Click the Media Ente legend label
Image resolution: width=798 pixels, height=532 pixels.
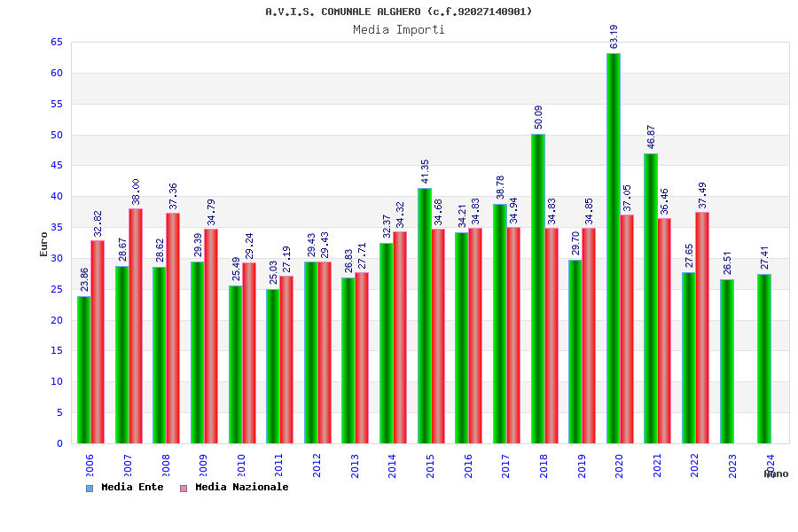point(132,487)
